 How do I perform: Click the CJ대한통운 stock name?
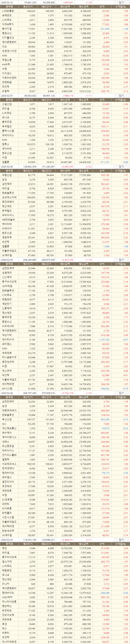tap(8, 11)
